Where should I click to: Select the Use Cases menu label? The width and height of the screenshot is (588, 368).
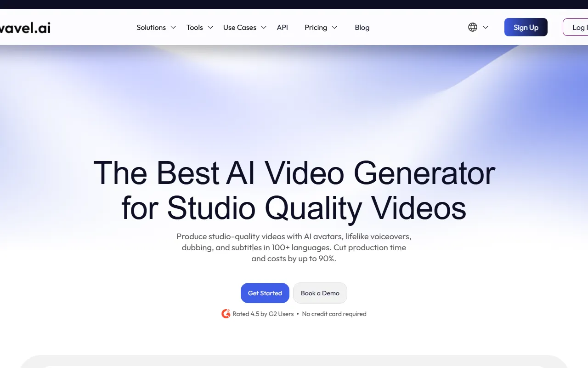click(x=239, y=28)
